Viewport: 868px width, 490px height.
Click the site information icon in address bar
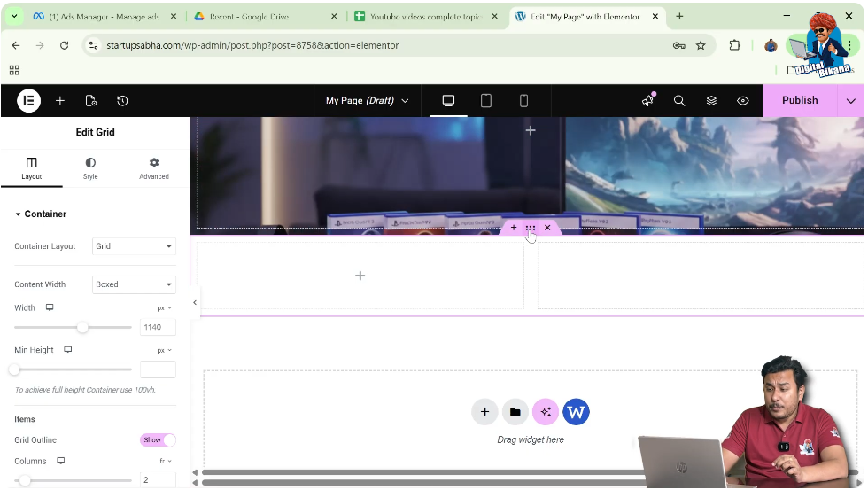pyautogui.click(x=94, y=45)
